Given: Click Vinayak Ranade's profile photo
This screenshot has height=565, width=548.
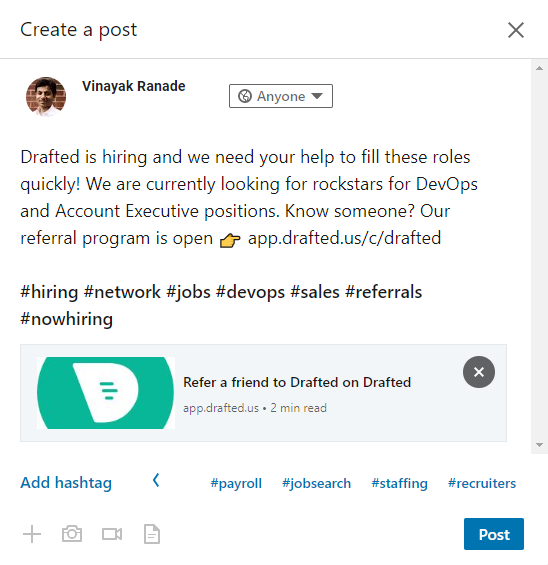Looking at the screenshot, I should pos(46,97).
